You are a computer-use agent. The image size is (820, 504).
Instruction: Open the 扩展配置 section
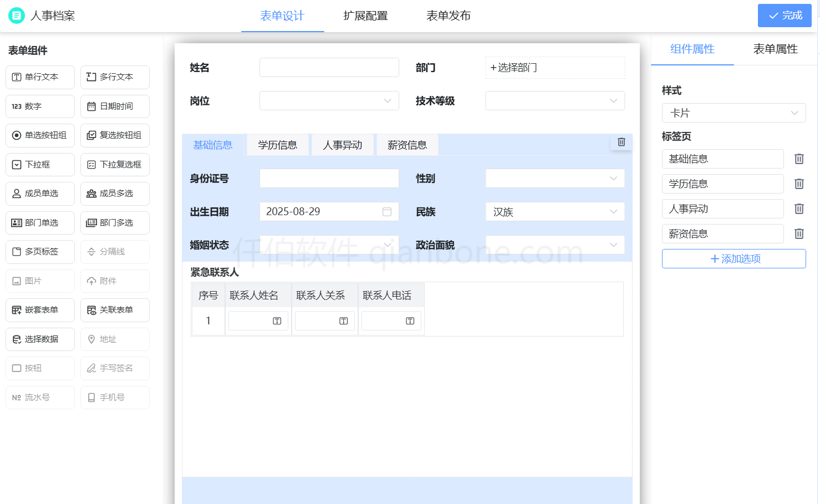(365, 16)
